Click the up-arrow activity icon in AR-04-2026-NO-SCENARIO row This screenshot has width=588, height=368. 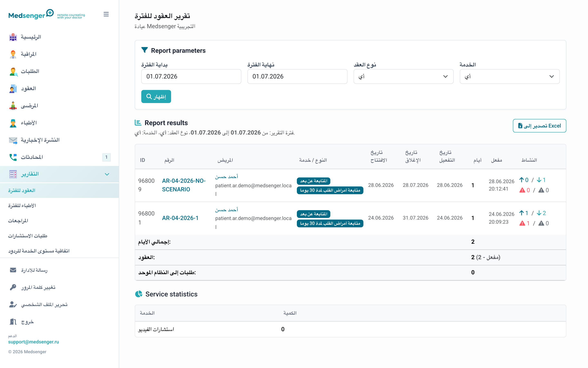[x=521, y=180]
